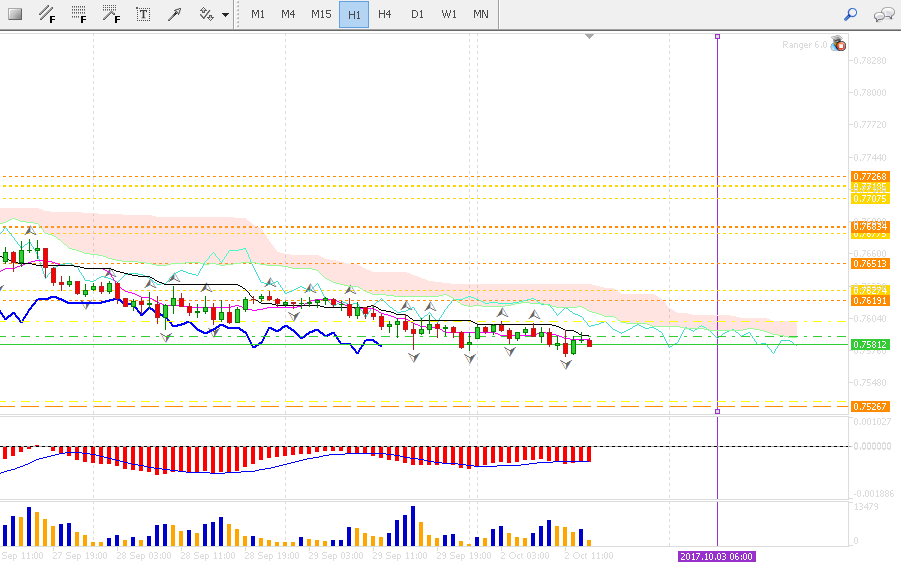
Task: Click the 0.77268 orange price label
Action: tap(870, 176)
